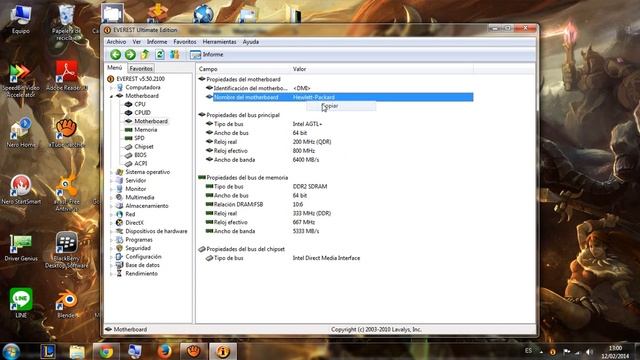
Task: Open Adobe Reader desktop shortcut
Action: [67, 76]
